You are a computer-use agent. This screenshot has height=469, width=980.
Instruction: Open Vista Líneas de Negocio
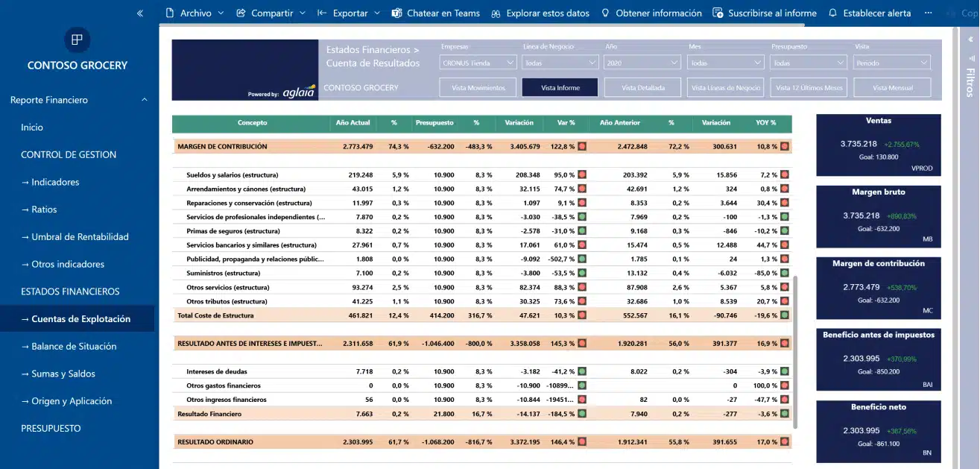click(726, 88)
